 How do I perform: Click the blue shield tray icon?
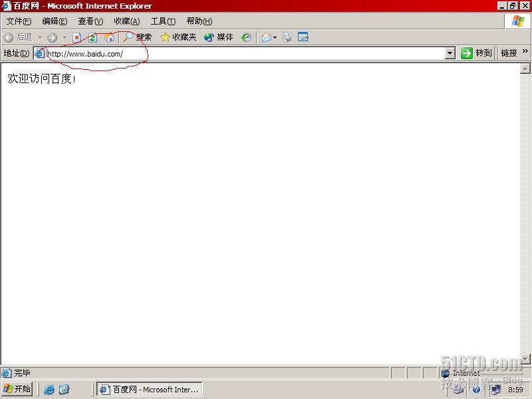[476, 390]
